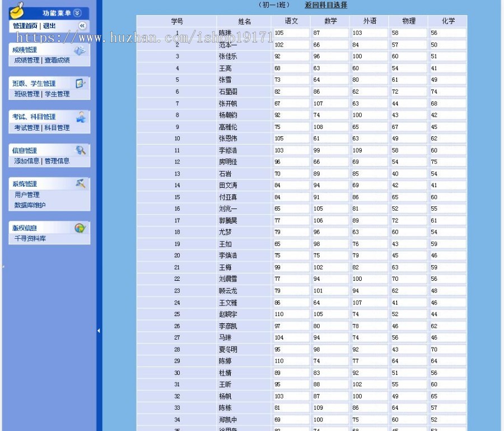Edit 外语 score 107 for 王文雅
This screenshot has width=504, height=431.
click(x=370, y=303)
